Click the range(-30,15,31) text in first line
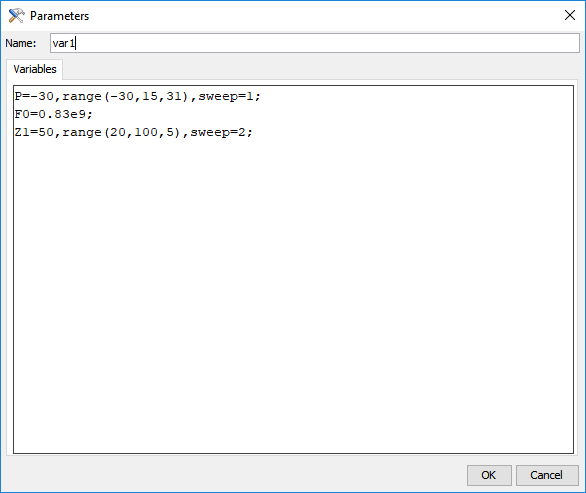586x493 pixels. (x=125, y=96)
